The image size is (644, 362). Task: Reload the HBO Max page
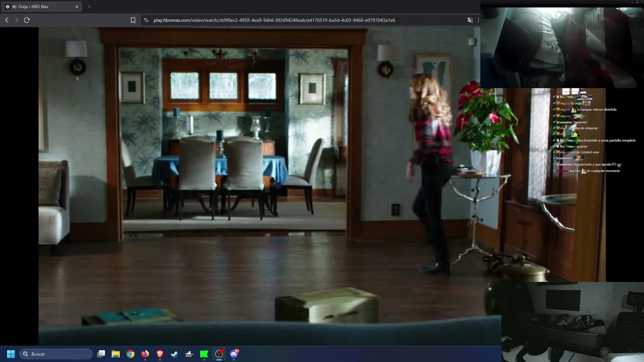[x=27, y=20]
